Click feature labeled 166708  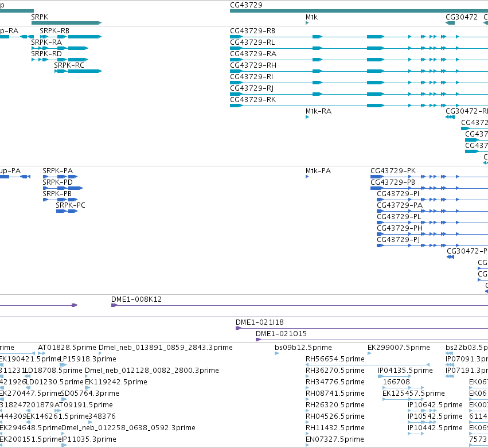pyautogui.click(x=396, y=382)
